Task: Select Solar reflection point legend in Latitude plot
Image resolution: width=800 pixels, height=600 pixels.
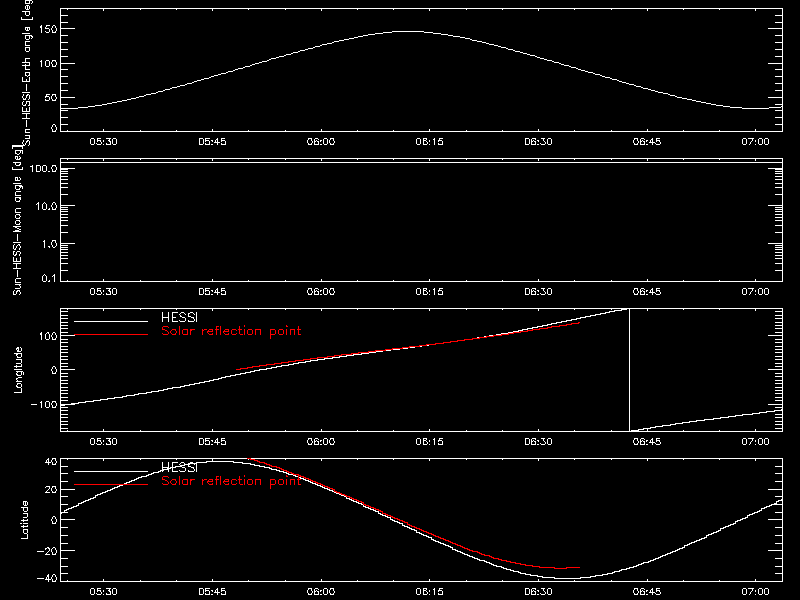Action: click(x=231, y=481)
